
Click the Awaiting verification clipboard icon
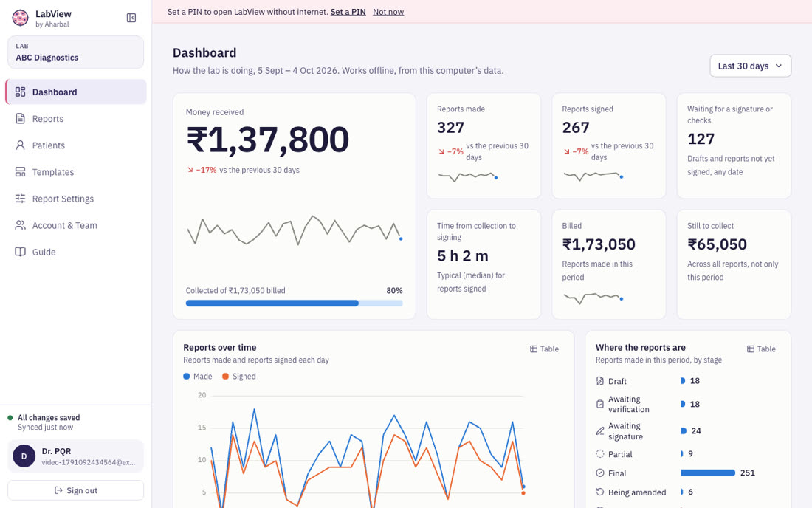tap(599, 404)
